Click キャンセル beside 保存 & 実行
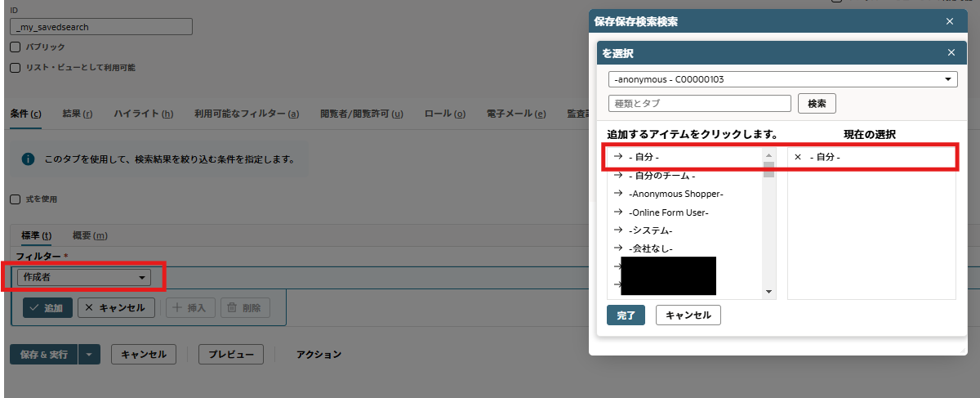 click(x=144, y=355)
